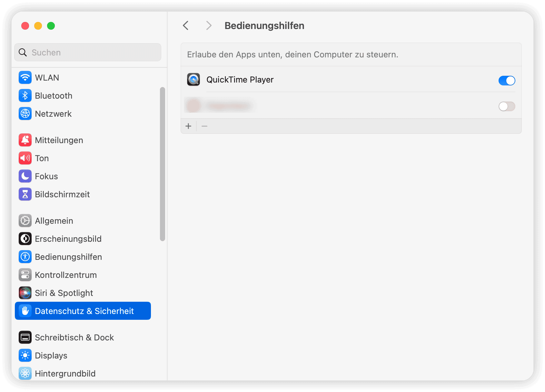This screenshot has height=392, width=545.
Task: Click the Bildschirmzeit hourglass icon
Action: tap(25, 194)
